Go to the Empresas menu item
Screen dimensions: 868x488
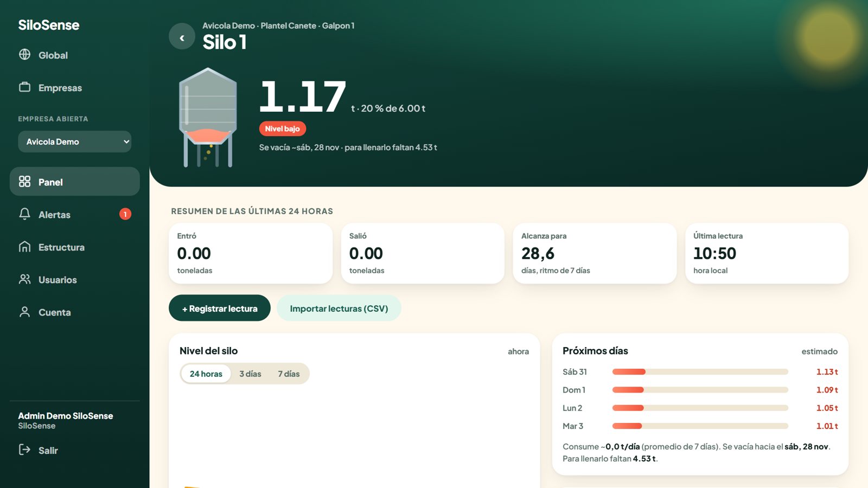[75, 87]
